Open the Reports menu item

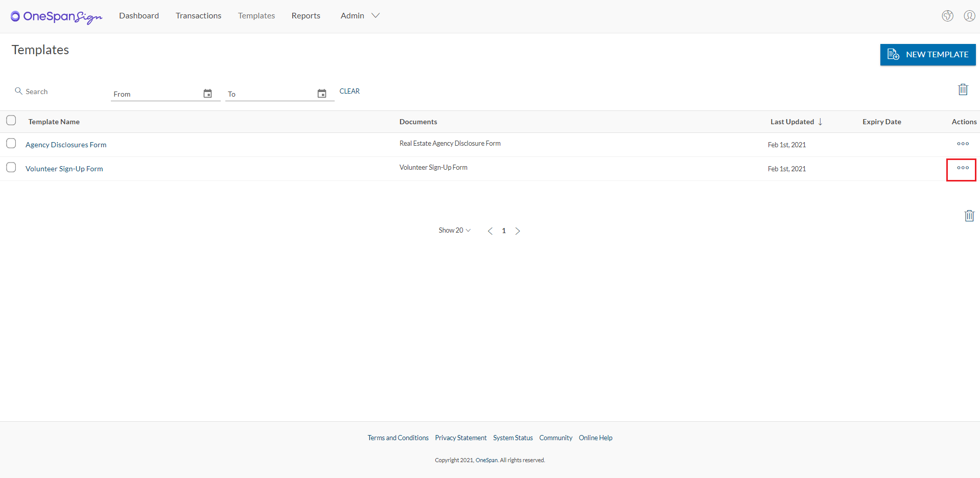pos(306,16)
